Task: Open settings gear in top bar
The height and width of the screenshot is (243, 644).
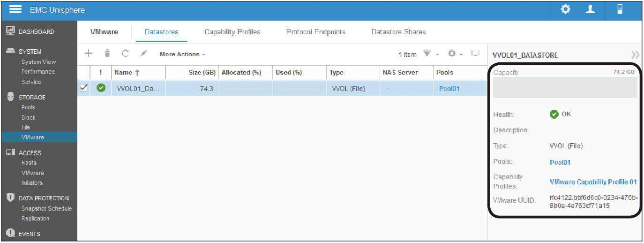Action: tap(566, 10)
